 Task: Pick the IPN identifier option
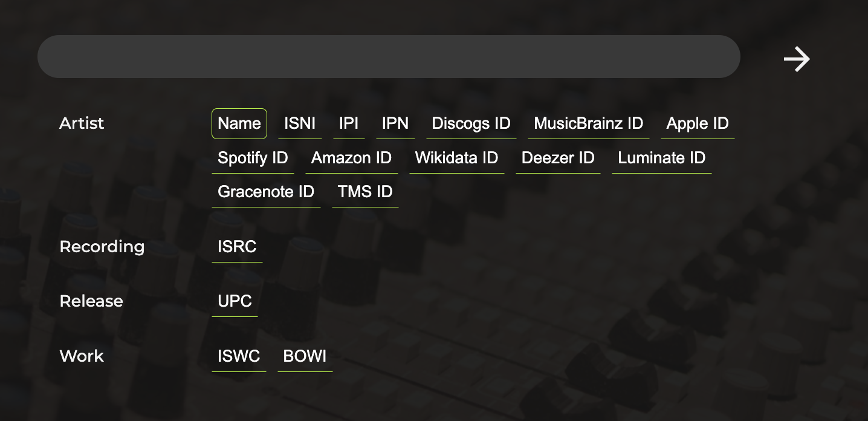click(x=395, y=123)
